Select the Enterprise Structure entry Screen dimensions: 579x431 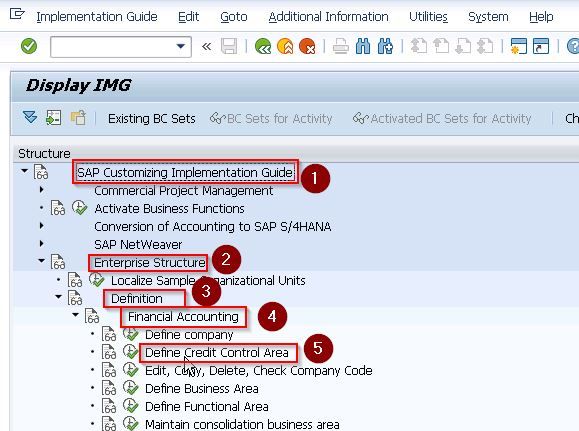[x=150, y=263]
